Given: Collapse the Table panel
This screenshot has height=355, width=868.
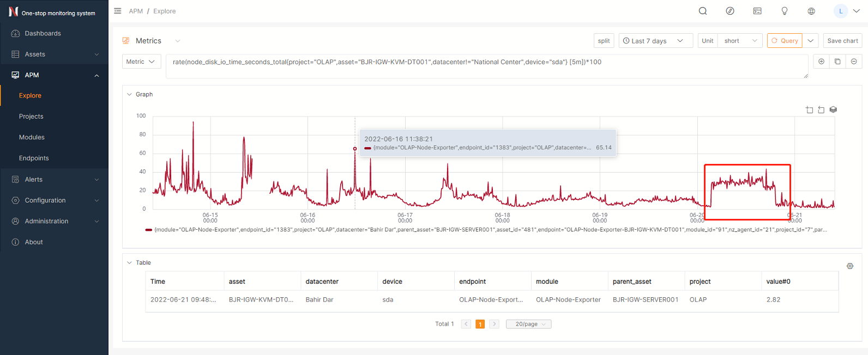Looking at the screenshot, I should point(130,262).
